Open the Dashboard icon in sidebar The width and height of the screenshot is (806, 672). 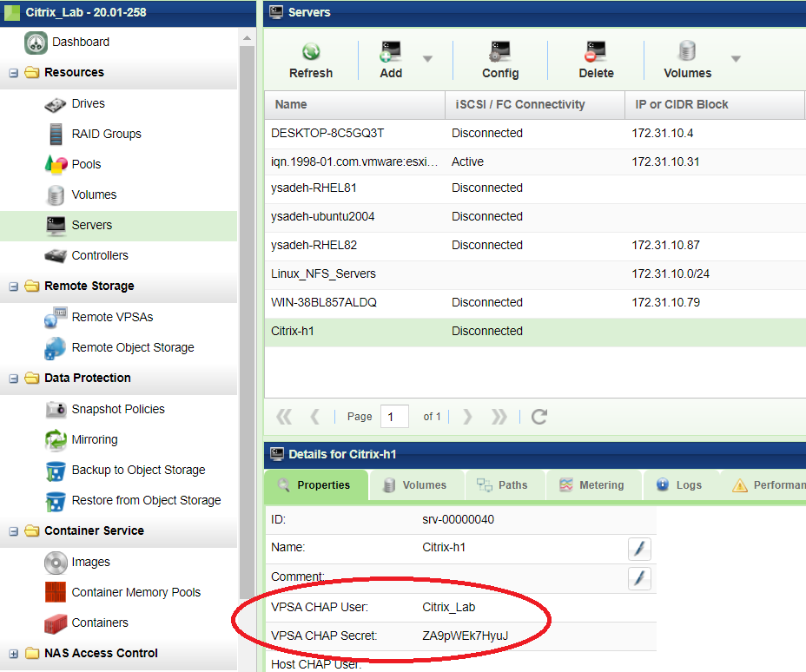[x=36, y=43]
